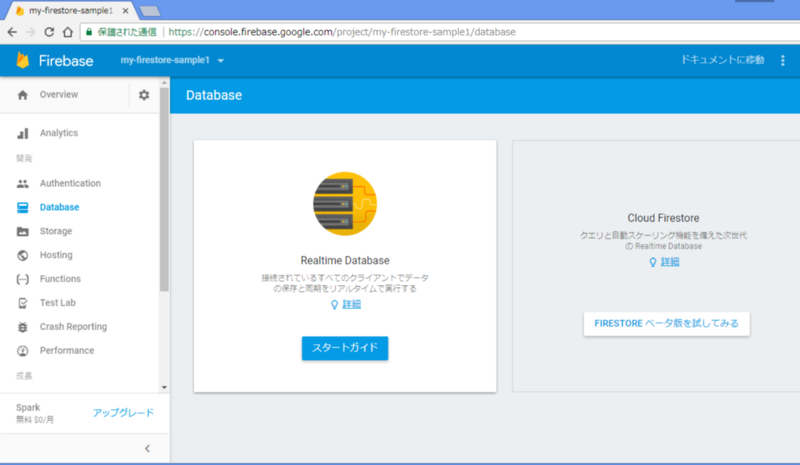Click the Analytics bar chart icon

click(22, 133)
